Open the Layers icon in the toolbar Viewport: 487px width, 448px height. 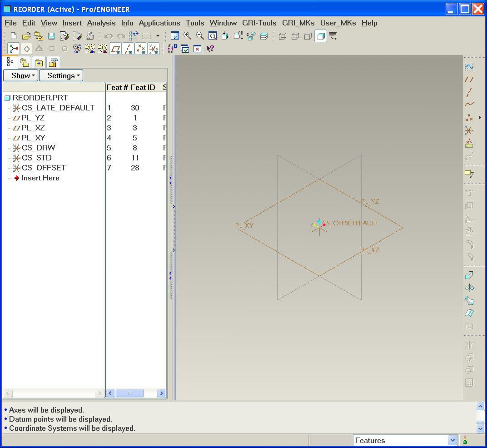point(263,36)
